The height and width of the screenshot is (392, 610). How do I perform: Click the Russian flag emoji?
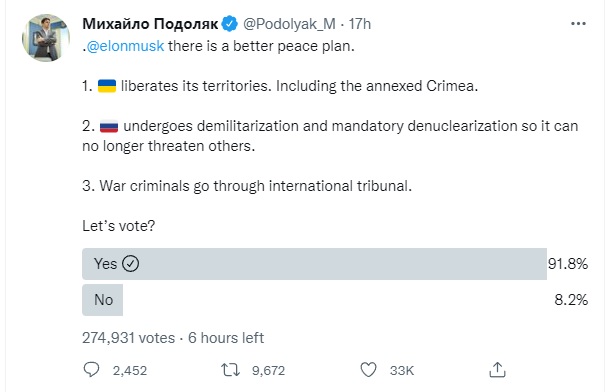pos(109,126)
